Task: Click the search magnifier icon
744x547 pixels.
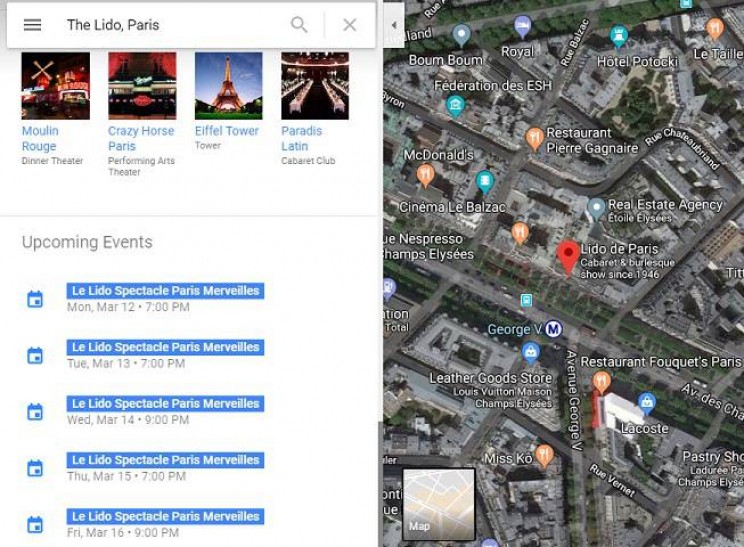Action: pos(299,25)
